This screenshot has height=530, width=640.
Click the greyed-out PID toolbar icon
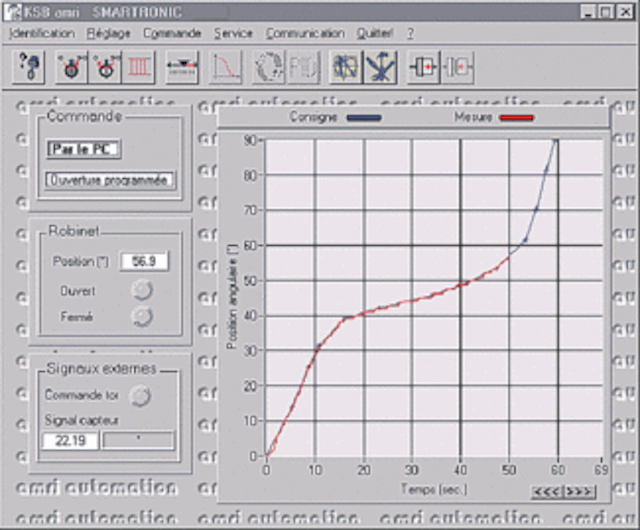(x=302, y=67)
